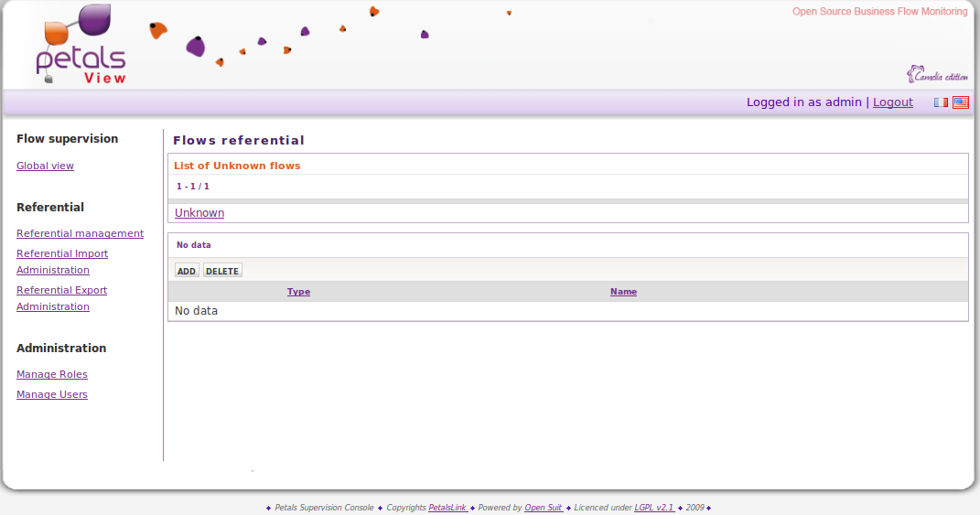Click the Flows referential heading
980x515 pixels.
click(x=238, y=141)
